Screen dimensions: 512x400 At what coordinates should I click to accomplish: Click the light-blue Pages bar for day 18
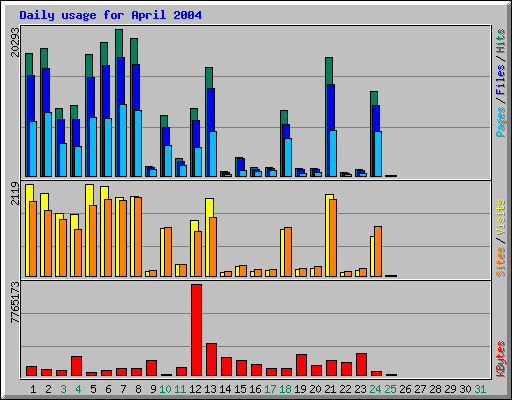coord(288,157)
